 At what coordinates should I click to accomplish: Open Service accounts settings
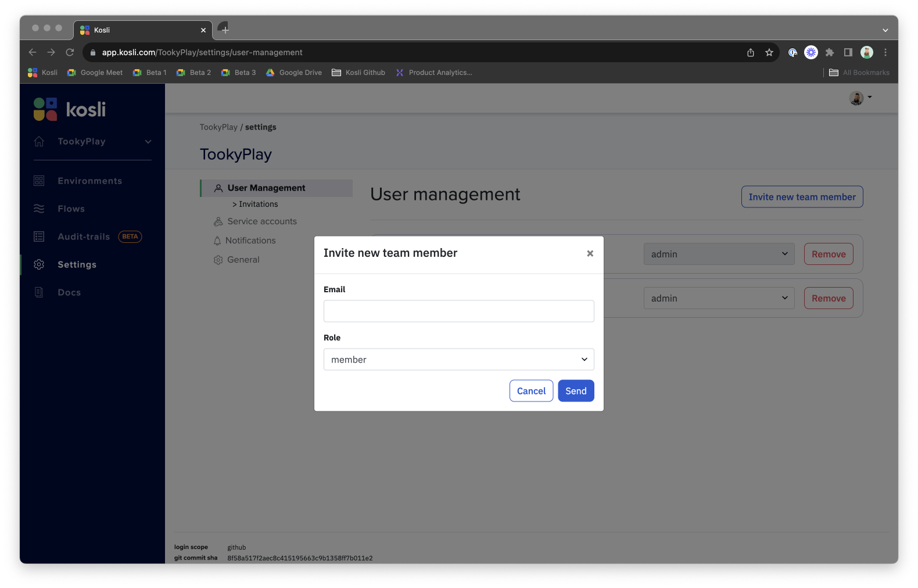pyautogui.click(x=262, y=221)
